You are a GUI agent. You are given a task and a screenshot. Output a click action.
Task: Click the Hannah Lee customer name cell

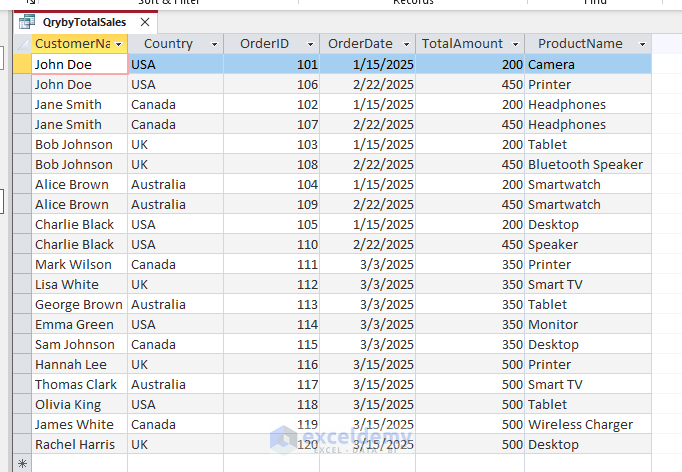(78, 364)
